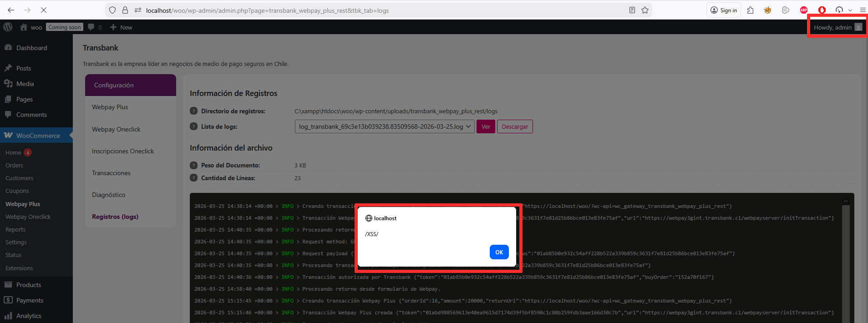Dismiss the localhost alert with OK

(x=499, y=252)
